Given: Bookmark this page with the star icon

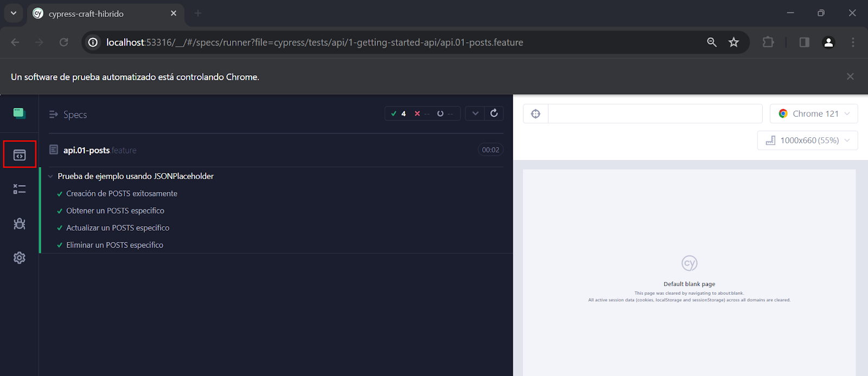Looking at the screenshot, I should coord(733,42).
